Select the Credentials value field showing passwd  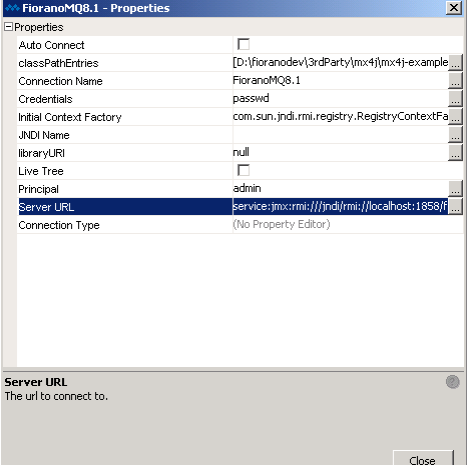pos(340,99)
